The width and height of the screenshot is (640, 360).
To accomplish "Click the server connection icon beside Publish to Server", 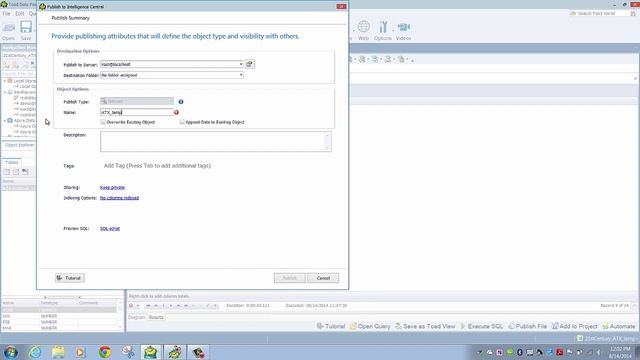I will pos(250,64).
